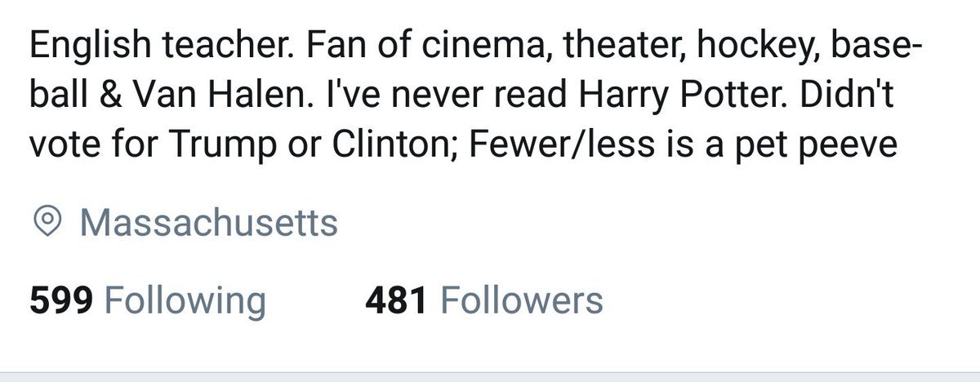Select the word Following
980x382 pixels.
point(187,301)
